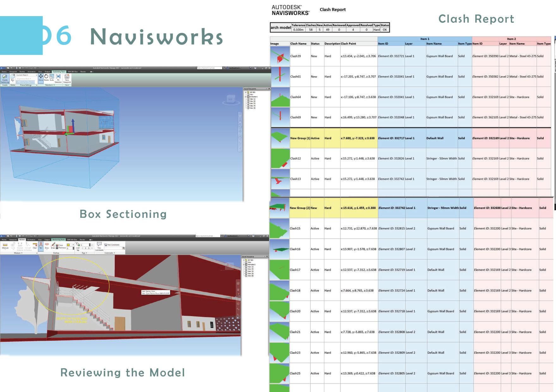Open the Clash12 thumbnail image
556x392 pixels.
(280, 158)
